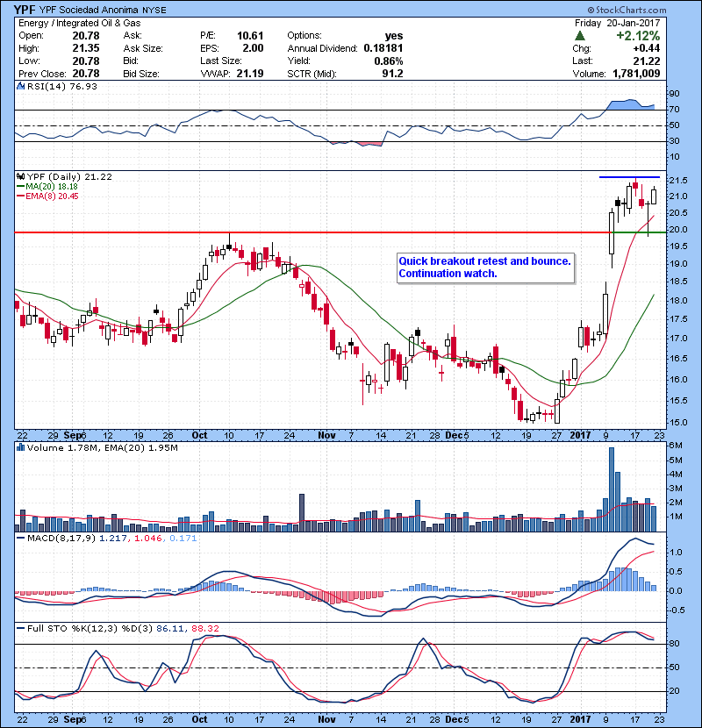Viewport: 702px width, 728px height.
Task: Click the YPF ticker symbol in the header
Action: [25, 10]
